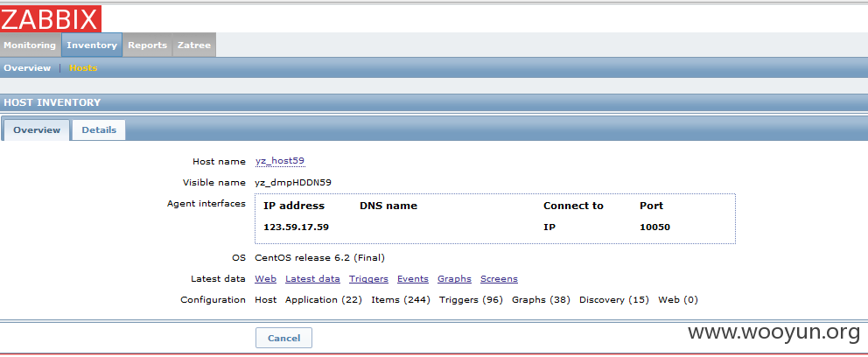Image resolution: width=868 pixels, height=357 pixels.
Task: Click Items (244) configuration entry
Action: tap(401, 300)
